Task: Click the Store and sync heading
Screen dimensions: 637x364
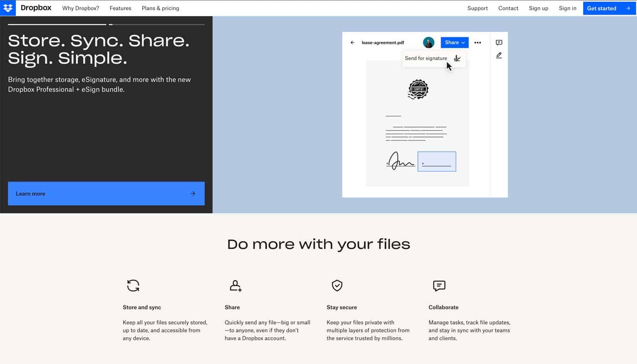Action: pos(142,308)
